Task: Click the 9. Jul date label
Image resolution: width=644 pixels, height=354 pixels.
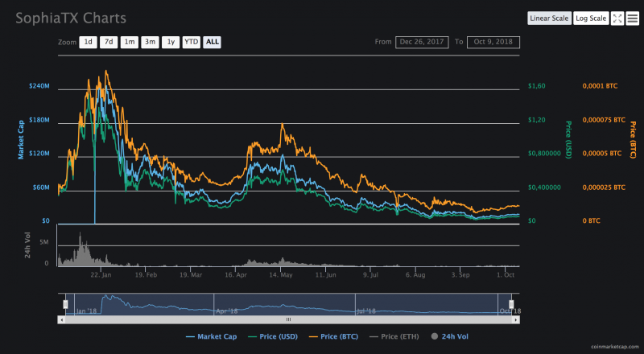Action: pos(370,274)
